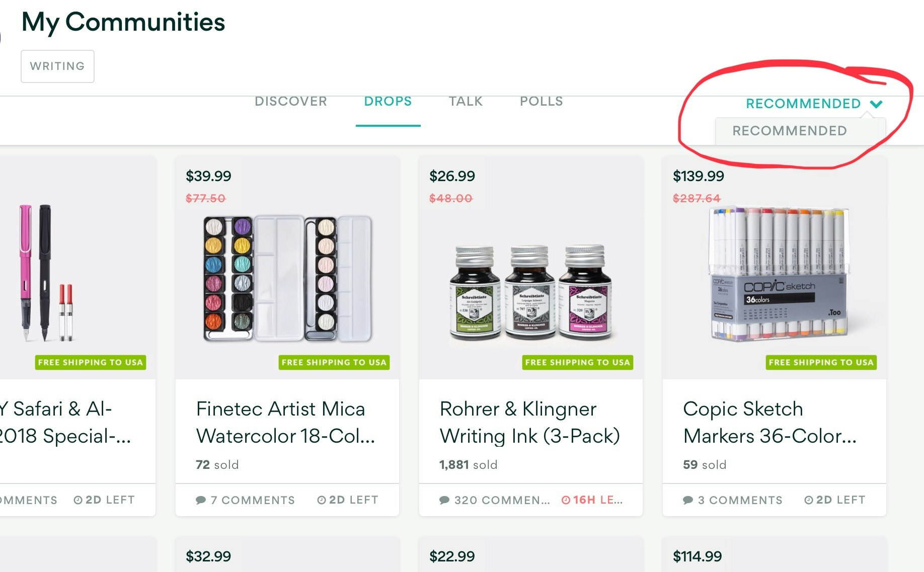Open Copic Sketch Markers 36-Color title link
The height and width of the screenshot is (572, 924).
pos(769,422)
